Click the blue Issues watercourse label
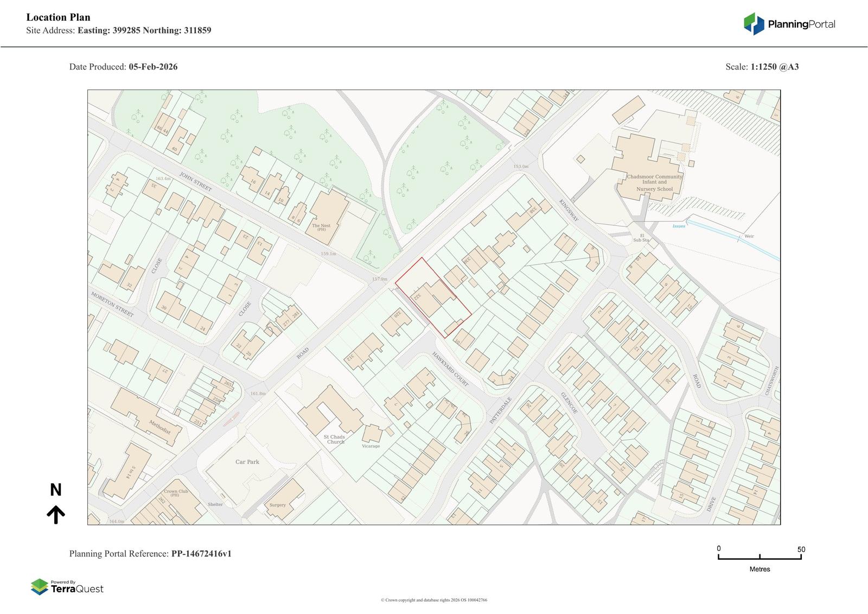 [679, 226]
